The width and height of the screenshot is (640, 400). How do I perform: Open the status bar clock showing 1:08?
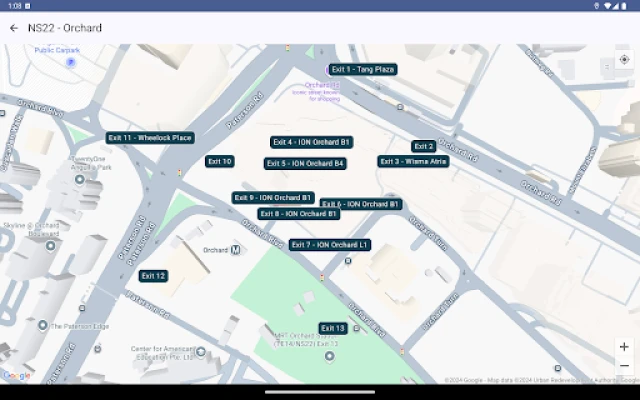(x=15, y=6)
